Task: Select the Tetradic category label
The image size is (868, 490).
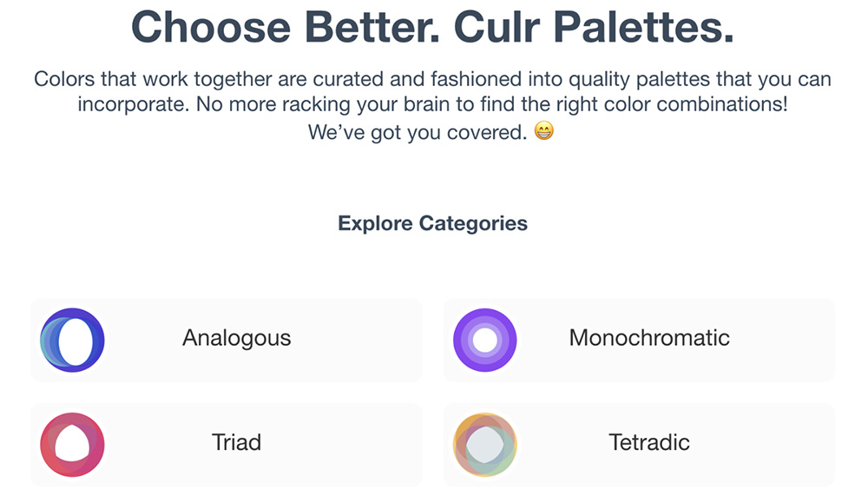Action: 649,442
